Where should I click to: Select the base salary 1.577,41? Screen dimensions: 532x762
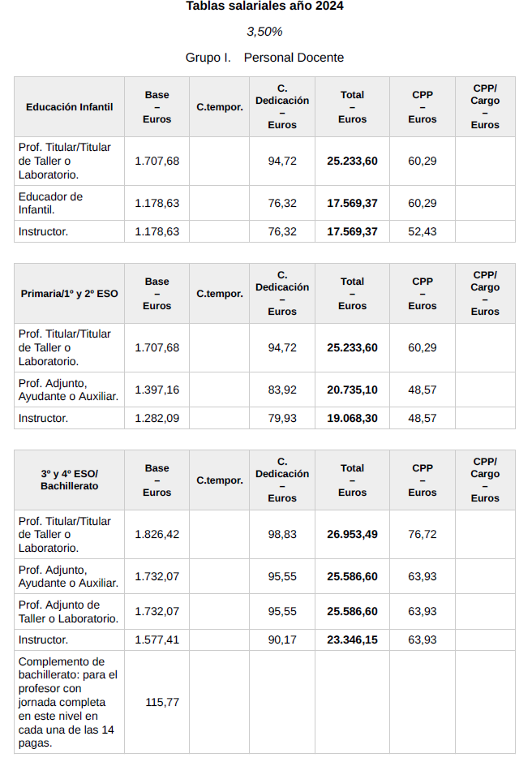pos(157,640)
